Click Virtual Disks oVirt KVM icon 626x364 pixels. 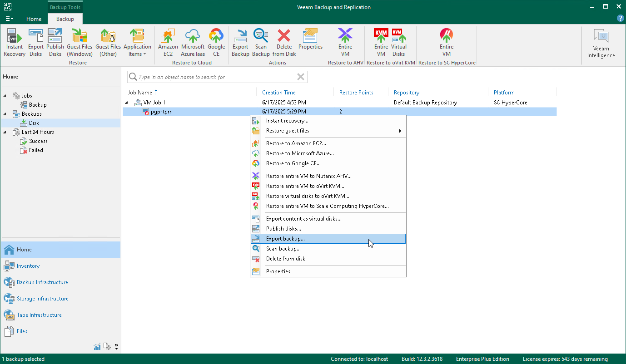(399, 43)
